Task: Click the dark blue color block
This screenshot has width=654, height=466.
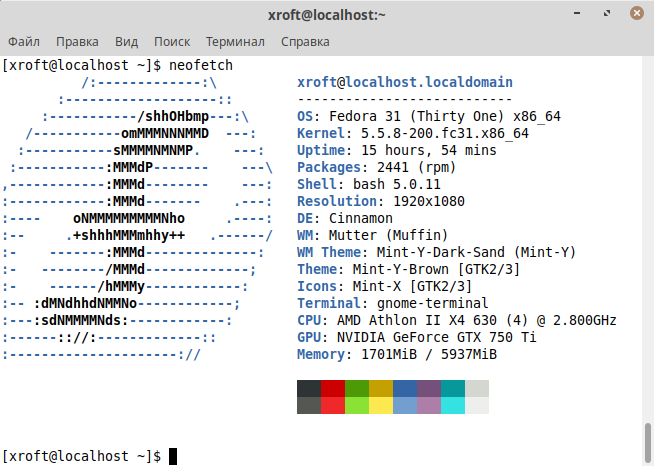Action: (405, 388)
